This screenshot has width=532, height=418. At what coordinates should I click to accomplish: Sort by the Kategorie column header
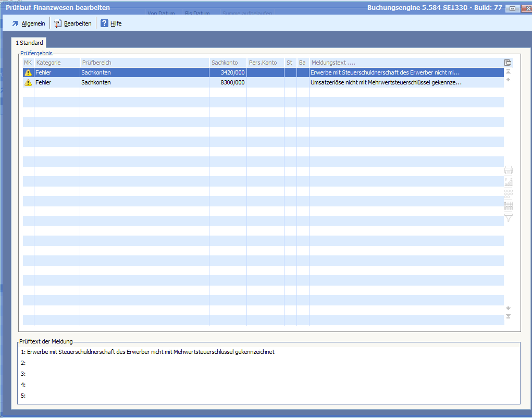pyautogui.click(x=56, y=63)
